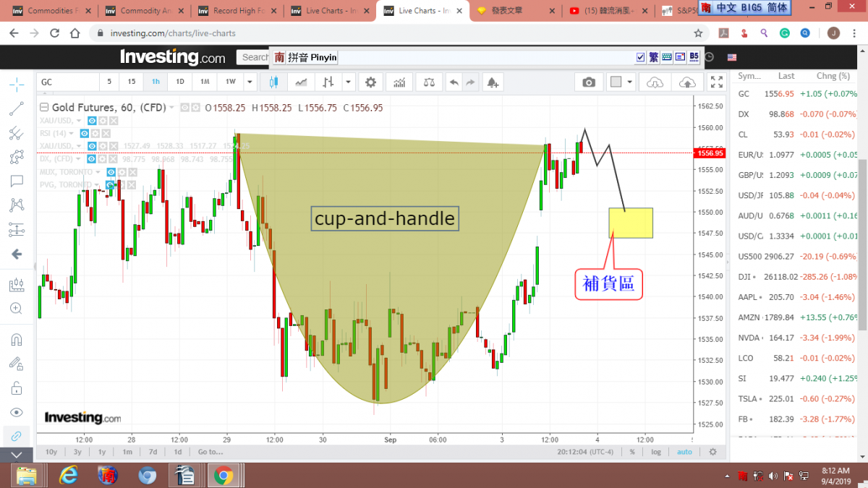Toggle log scale button
The image size is (868, 488).
point(656,452)
